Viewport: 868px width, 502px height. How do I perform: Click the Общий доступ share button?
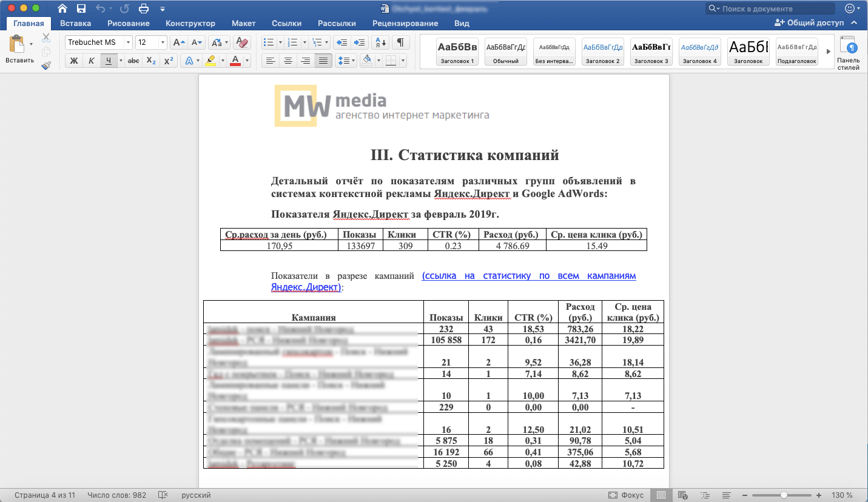coord(810,23)
